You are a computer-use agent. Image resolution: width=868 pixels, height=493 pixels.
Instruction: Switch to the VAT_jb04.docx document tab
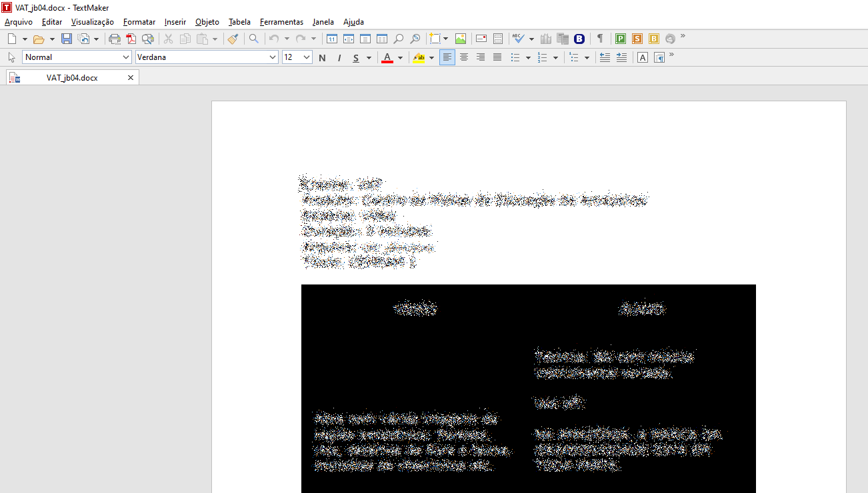[x=72, y=78]
